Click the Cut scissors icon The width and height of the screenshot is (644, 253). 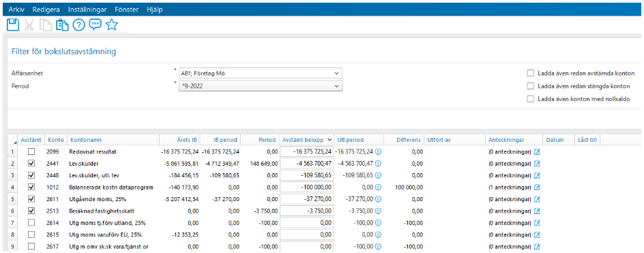coord(29,25)
